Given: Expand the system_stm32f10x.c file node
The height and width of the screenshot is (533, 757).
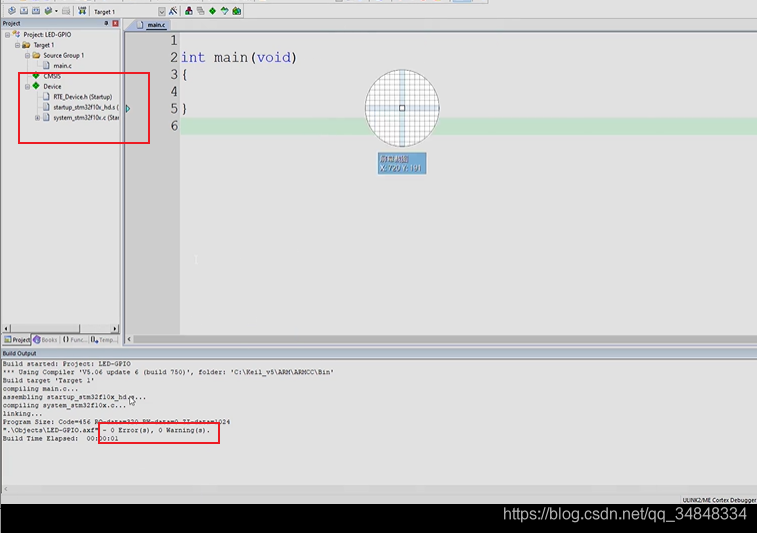Looking at the screenshot, I should tap(37, 117).
